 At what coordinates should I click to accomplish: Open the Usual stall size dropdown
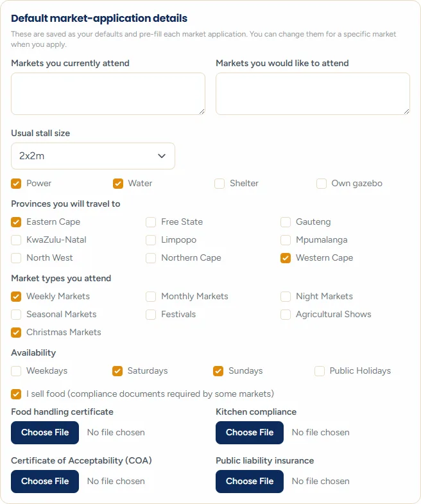(x=93, y=156)
